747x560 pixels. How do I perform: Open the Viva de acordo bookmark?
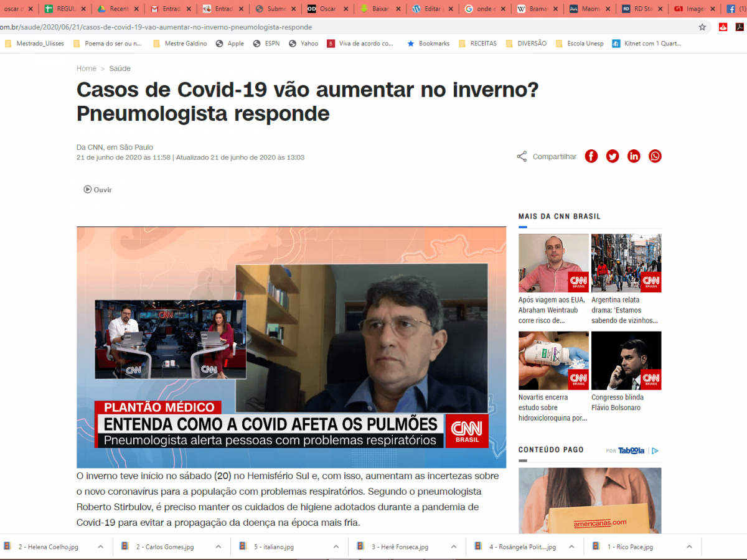(x=361, y=44)
